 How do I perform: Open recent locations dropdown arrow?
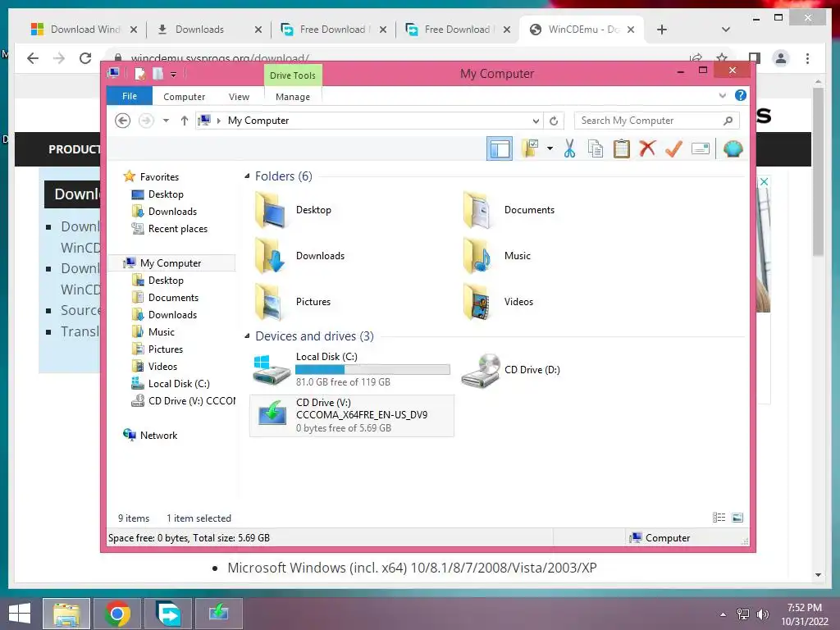pos(166,121)
